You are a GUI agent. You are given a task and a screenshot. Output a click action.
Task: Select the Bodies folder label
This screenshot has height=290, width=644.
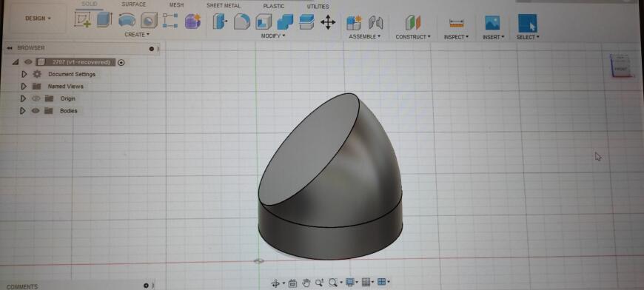tap(69, 111)
